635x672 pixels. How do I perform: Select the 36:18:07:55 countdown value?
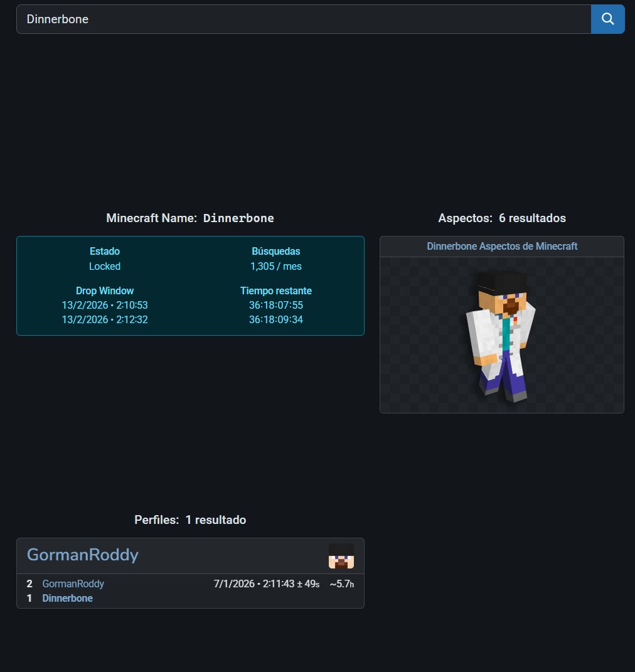pyautogui.click(x=276, y=305)
